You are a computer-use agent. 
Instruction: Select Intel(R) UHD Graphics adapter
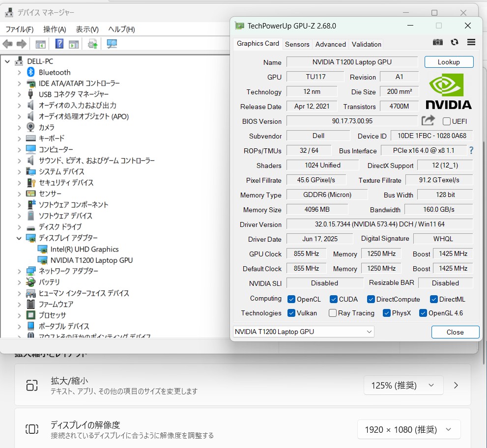click(x=84, y=250)
